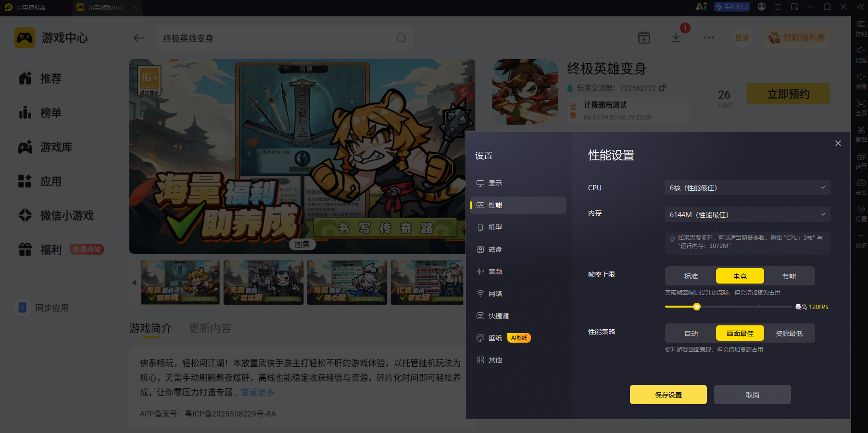The width and height of the screenshot is (868, 433).
Task: Click the FPS limit slider handle
Action: 697,307
